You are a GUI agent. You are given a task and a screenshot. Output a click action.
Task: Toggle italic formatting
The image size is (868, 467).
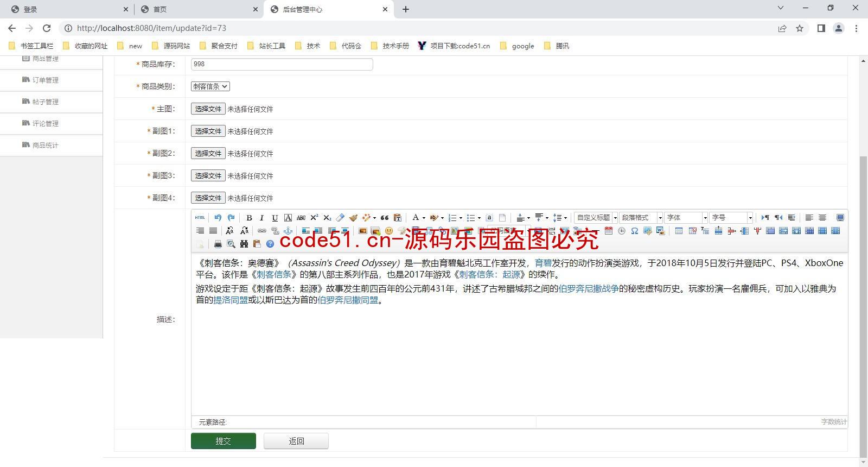[261, 218]
